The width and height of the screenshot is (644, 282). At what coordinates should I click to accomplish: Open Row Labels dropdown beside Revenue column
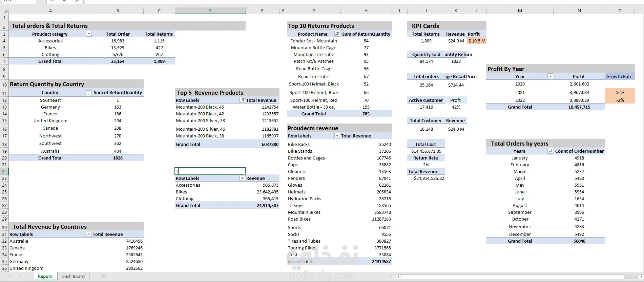coord(242,178)
